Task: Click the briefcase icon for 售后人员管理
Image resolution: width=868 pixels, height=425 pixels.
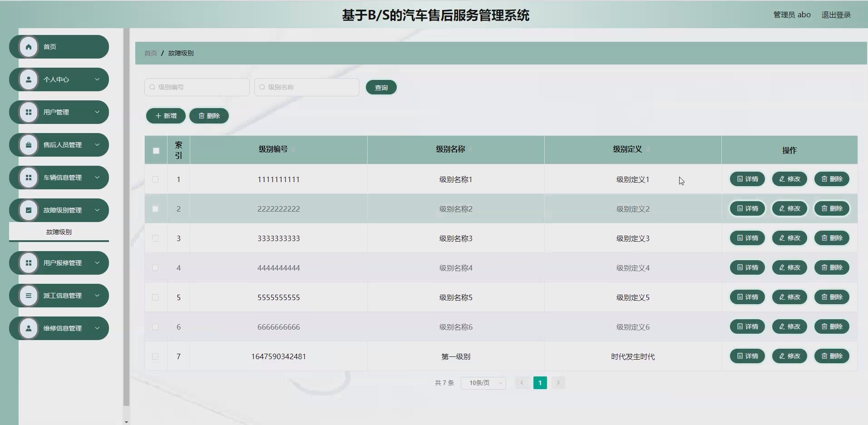Action: 29,145
